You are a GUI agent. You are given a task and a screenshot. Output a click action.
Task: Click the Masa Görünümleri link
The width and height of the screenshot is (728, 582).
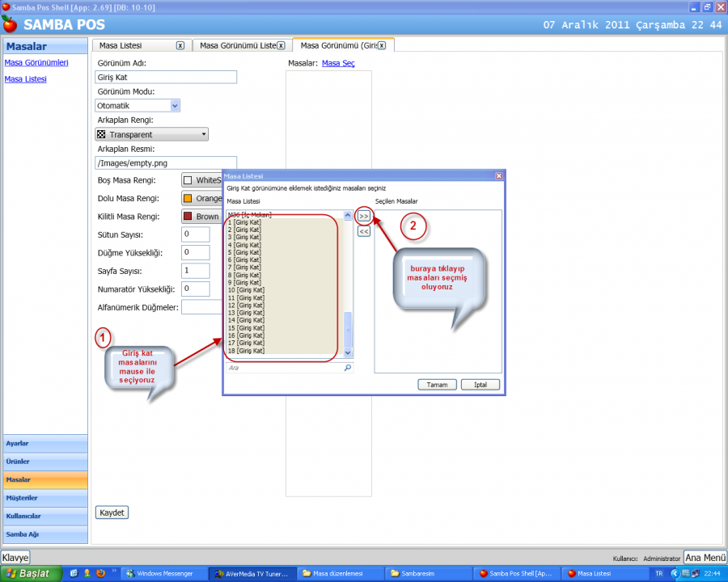[x=36, y=63]
